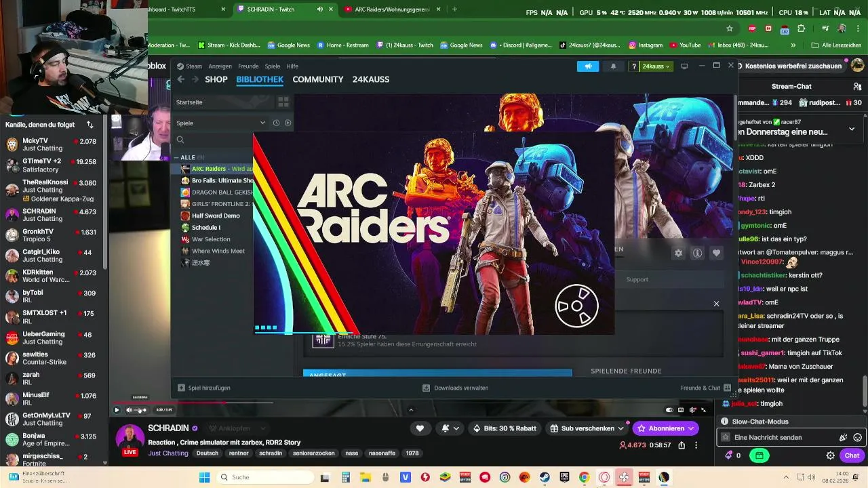Viewport: 868px width, 488px height.
Task: Select Half Sword Demo in library list
Action: [x=216, y=216]
